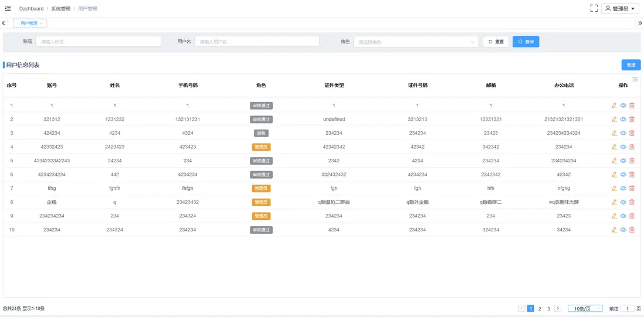Screen dimensions: 644x317
Task: Edit user with account 321312
Action: (615, 120)
